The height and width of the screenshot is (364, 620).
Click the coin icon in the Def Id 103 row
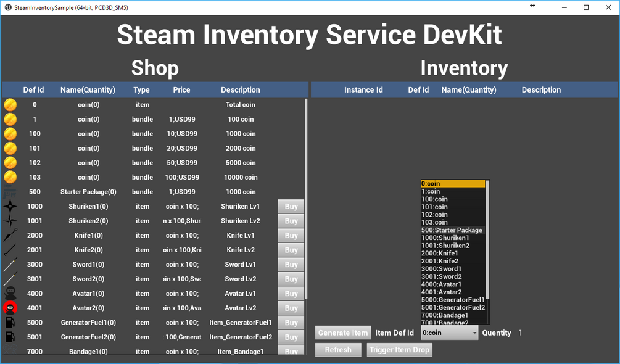(x=10, y=178)
